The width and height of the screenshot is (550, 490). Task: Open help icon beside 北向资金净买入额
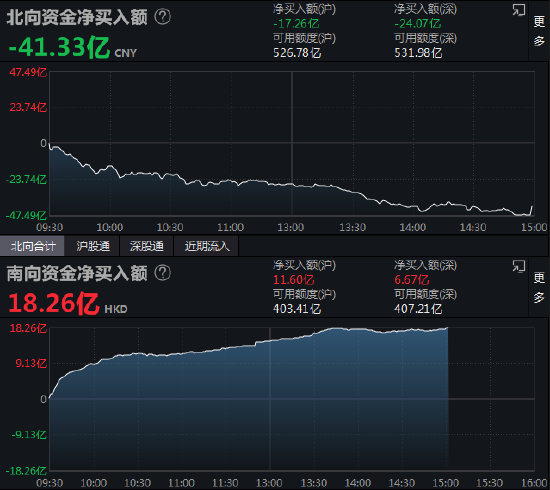[162, 16]
